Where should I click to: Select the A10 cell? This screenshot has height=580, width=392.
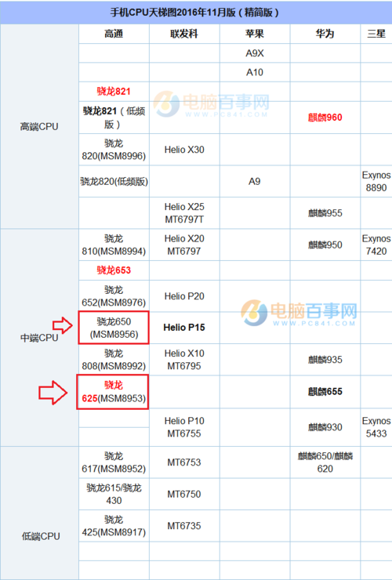click(255, 72)
